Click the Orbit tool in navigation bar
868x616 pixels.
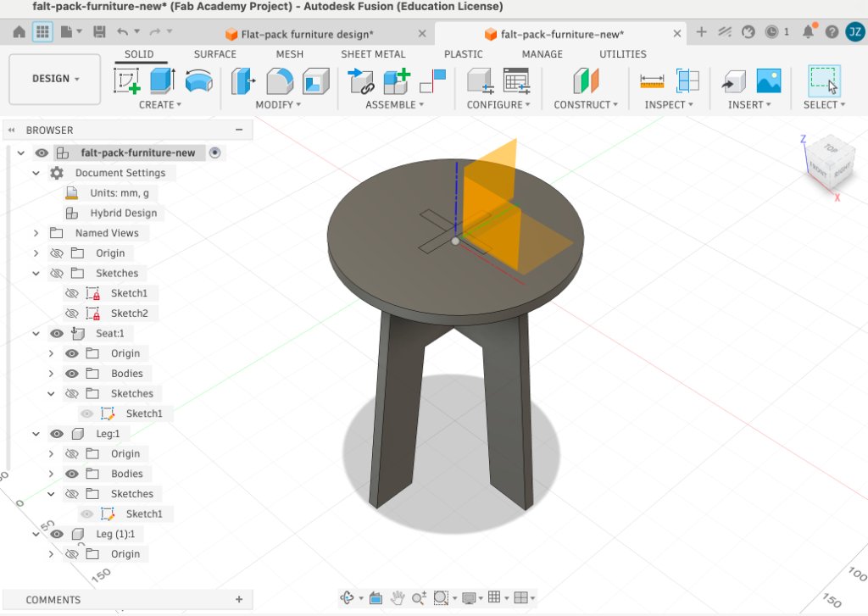(347, 597)
